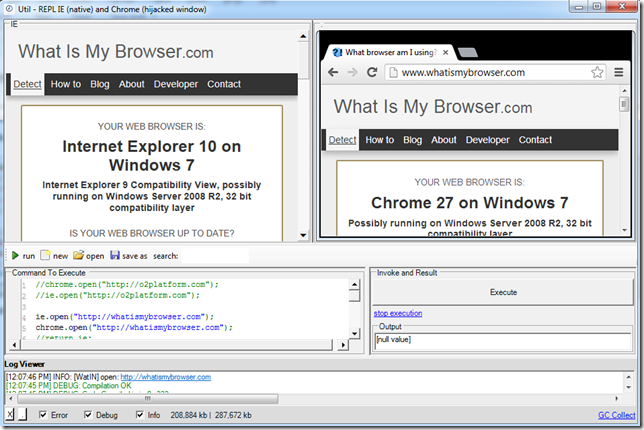
Task: Reload the page in Chrome
Action: pyautogui.click(x=372, y=72)
